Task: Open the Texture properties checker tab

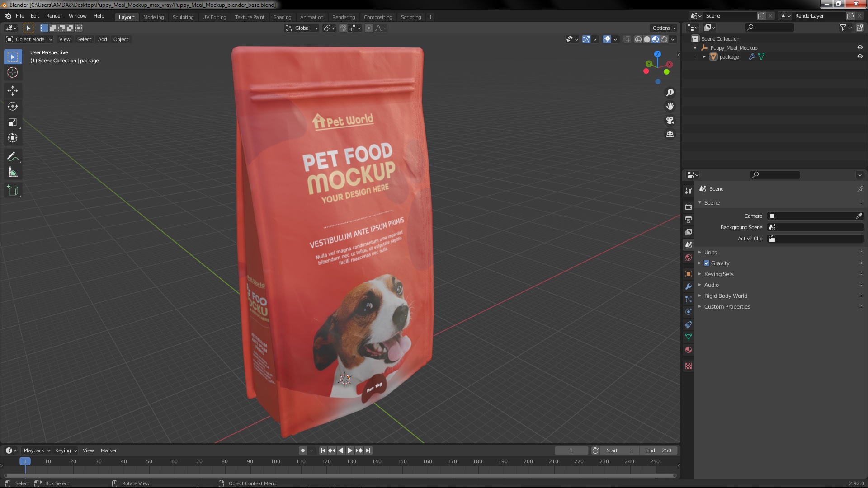Action: click(x=689, y=366)
